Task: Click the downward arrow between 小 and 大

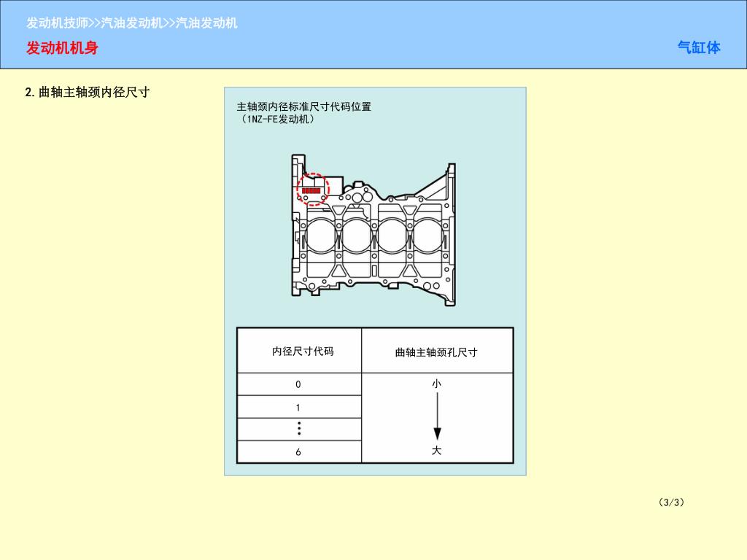Action: (437, 416)
